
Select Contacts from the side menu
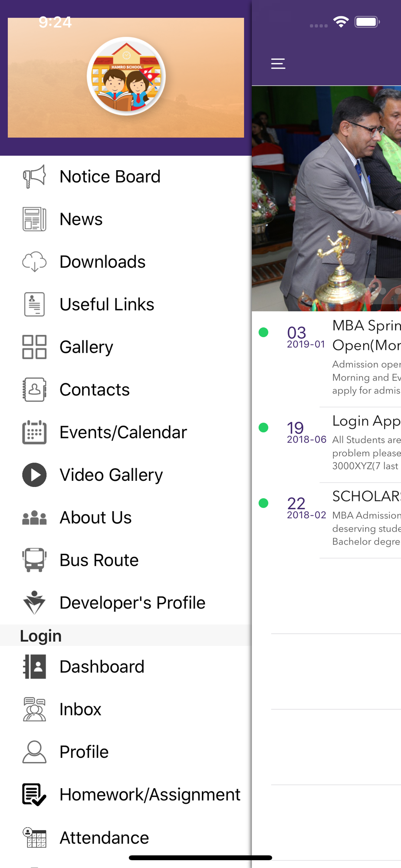coord(95,390)
